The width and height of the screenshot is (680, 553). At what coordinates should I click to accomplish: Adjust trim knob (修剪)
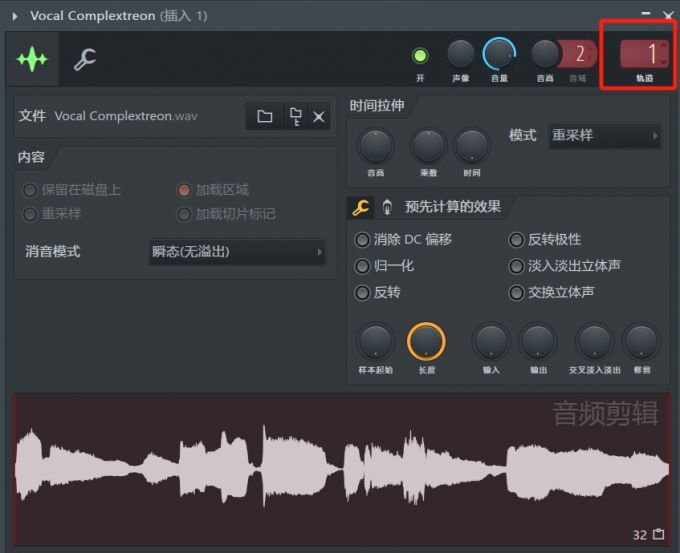tap(642, 341)
